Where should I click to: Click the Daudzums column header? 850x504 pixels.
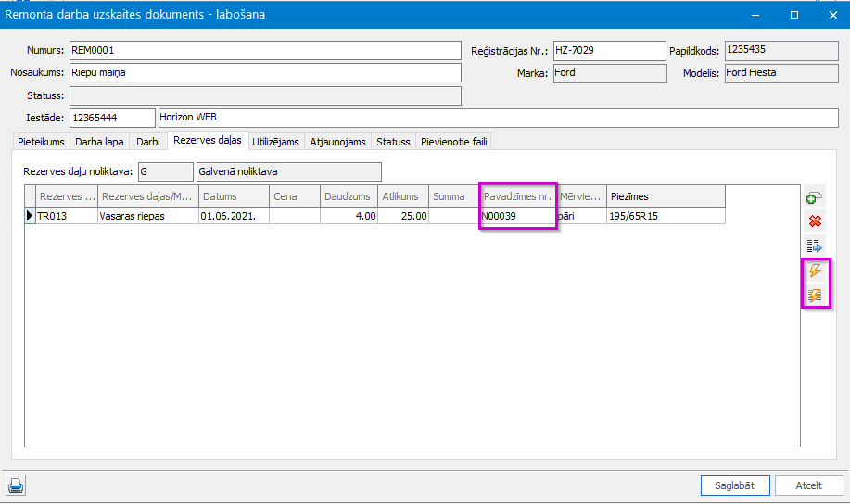[x=349, y=196]
